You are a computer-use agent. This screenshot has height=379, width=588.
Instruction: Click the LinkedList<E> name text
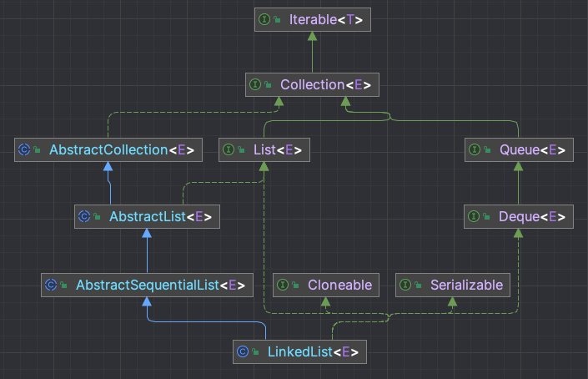[313, 351]
